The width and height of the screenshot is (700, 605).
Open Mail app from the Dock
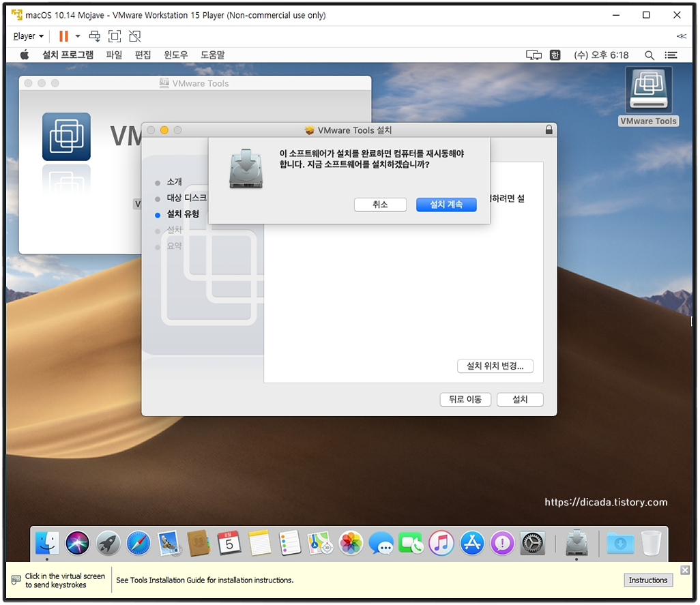tap(169, 543)
